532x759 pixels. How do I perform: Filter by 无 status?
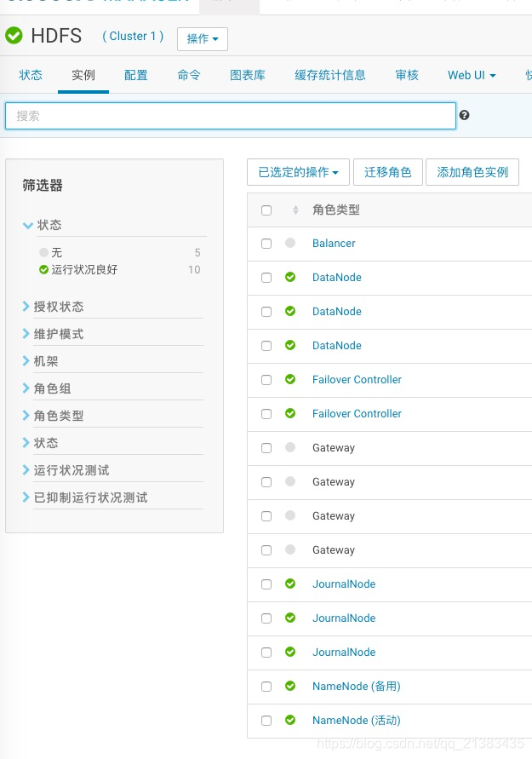57,252
